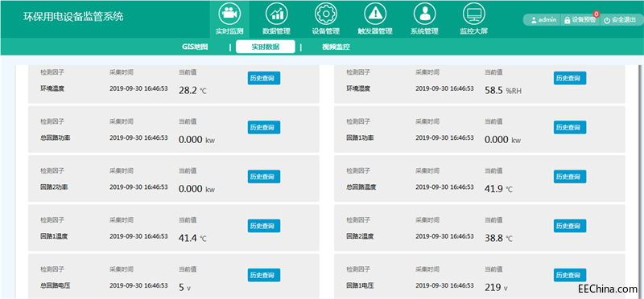Click 历史查询 for 回路2温度

coord(570,226)
